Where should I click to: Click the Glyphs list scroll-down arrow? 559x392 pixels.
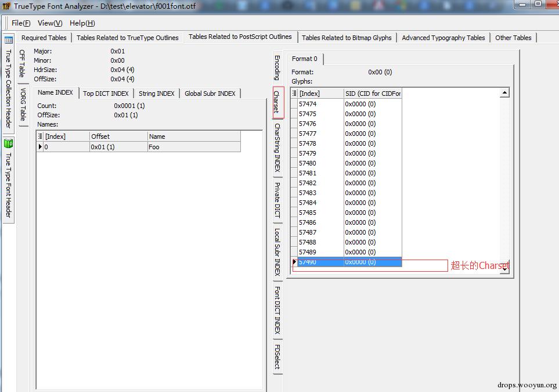pyautogui.click(x=504, y=267)
